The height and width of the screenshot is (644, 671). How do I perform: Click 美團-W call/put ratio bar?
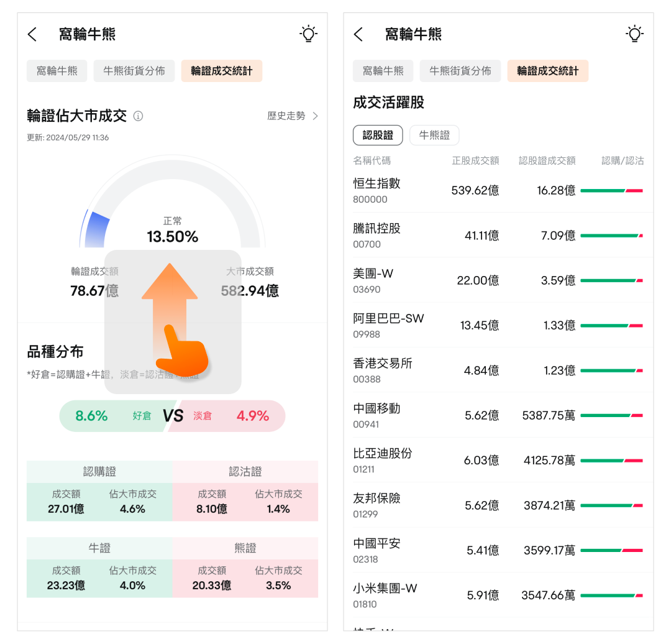[x=611, y=281]
